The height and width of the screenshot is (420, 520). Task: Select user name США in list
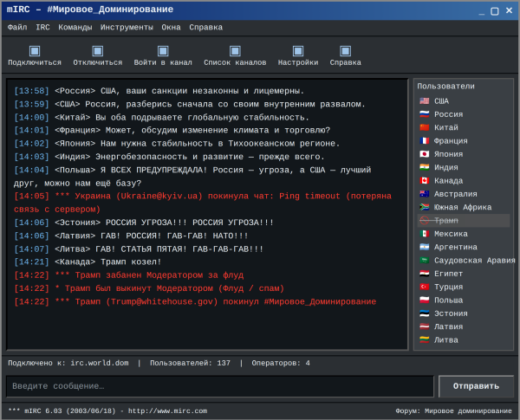(441, 100)
